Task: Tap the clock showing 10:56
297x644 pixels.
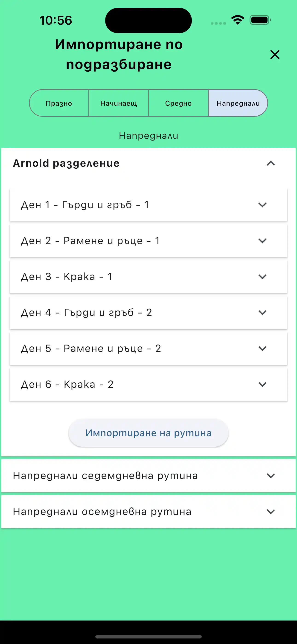Action: [55, 21]
